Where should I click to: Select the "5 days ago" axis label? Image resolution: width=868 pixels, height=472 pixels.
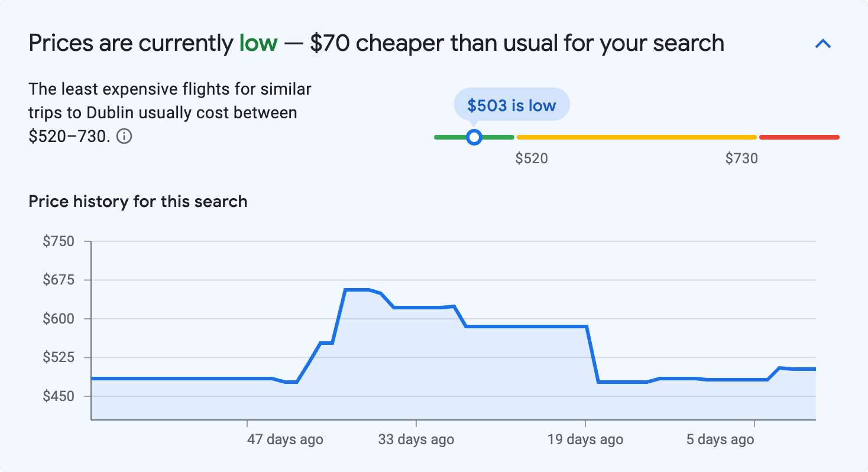click(x=720, y=439)
